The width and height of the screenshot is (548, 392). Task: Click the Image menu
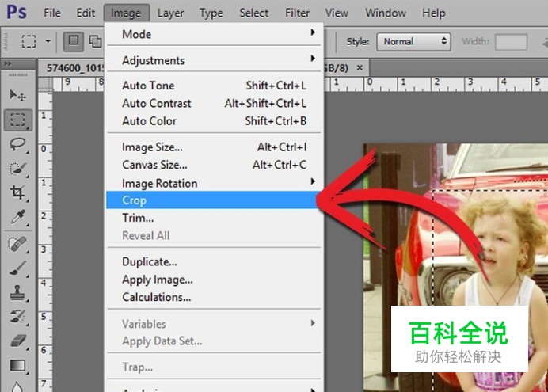click(x=126, y=13)
